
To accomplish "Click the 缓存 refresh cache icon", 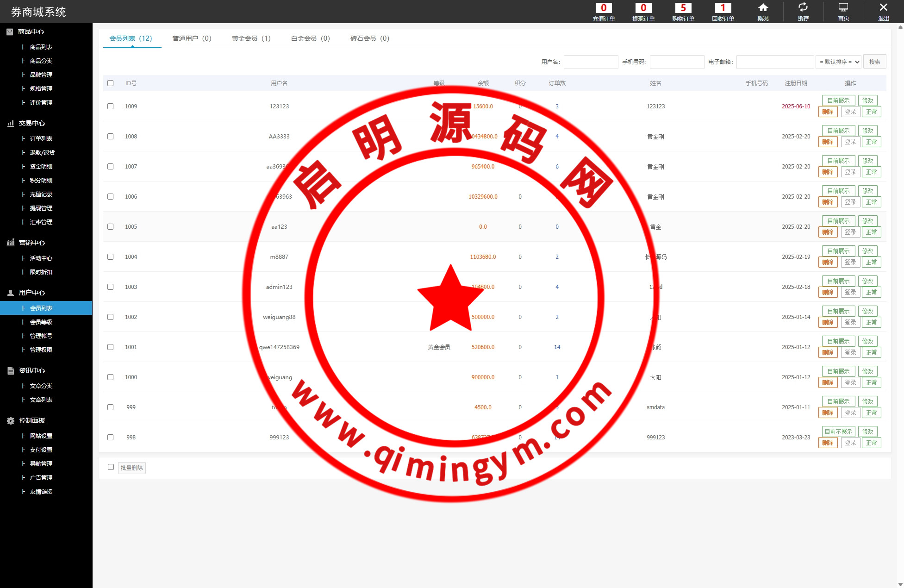I will (x=803, y=8).
